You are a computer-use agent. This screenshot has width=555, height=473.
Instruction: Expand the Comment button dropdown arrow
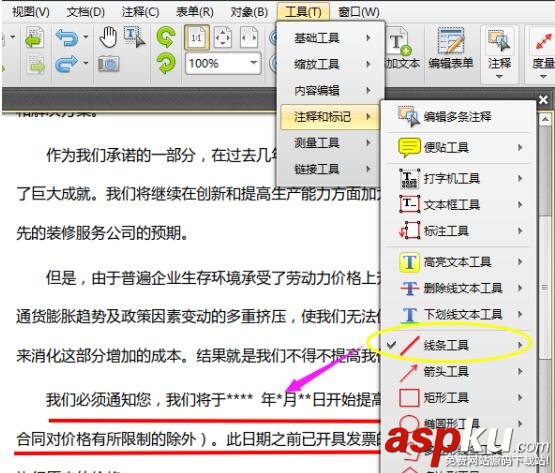(499, 77)
